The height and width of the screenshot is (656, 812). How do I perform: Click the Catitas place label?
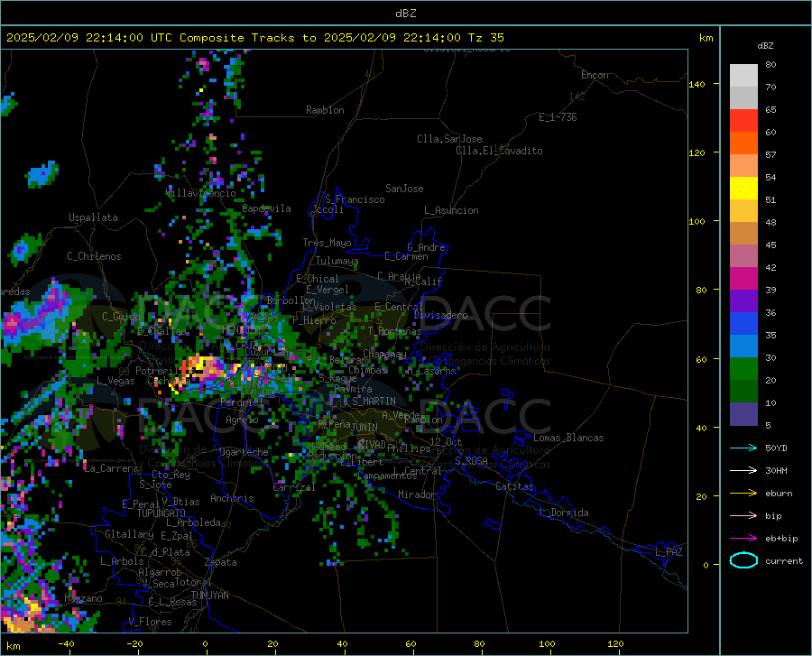coord(514,486)
